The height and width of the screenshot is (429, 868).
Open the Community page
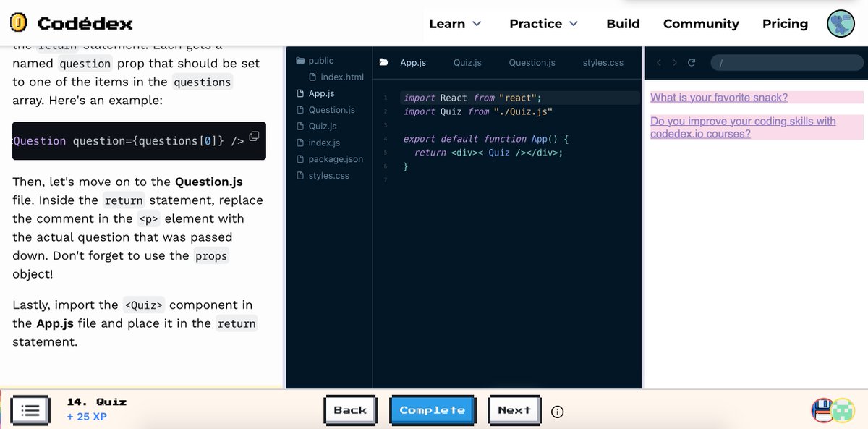701,24
